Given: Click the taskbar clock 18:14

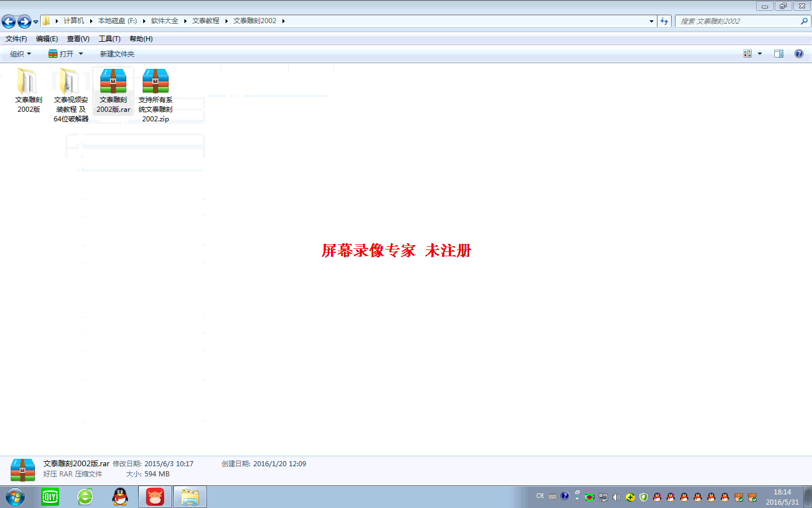Looking at the screenshot, I should coord(782,492).
